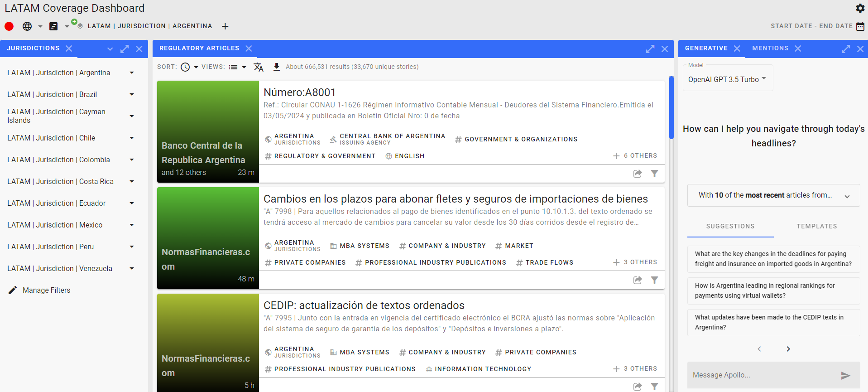Click the sort clock icon
Image resolution: width=868 pixels, height=392 pixels.
[185, 67]
